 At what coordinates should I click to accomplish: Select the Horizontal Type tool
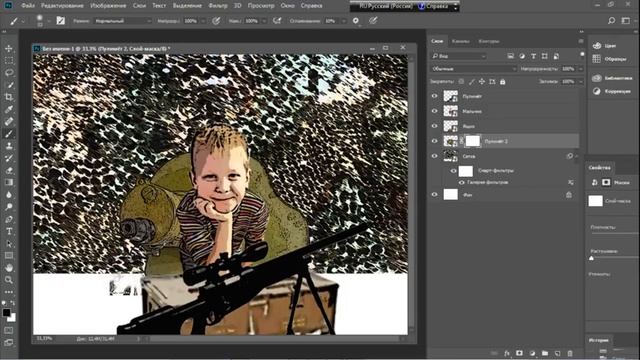(9, 231)
